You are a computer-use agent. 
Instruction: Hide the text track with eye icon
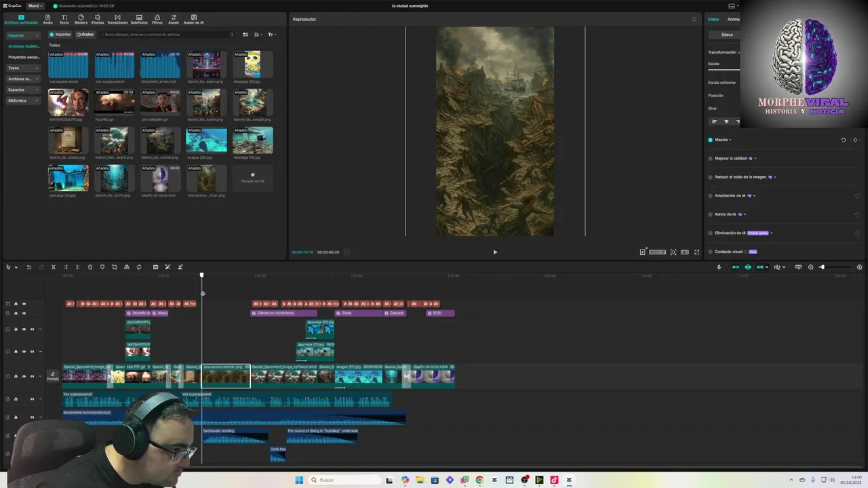tap(24, 304)
